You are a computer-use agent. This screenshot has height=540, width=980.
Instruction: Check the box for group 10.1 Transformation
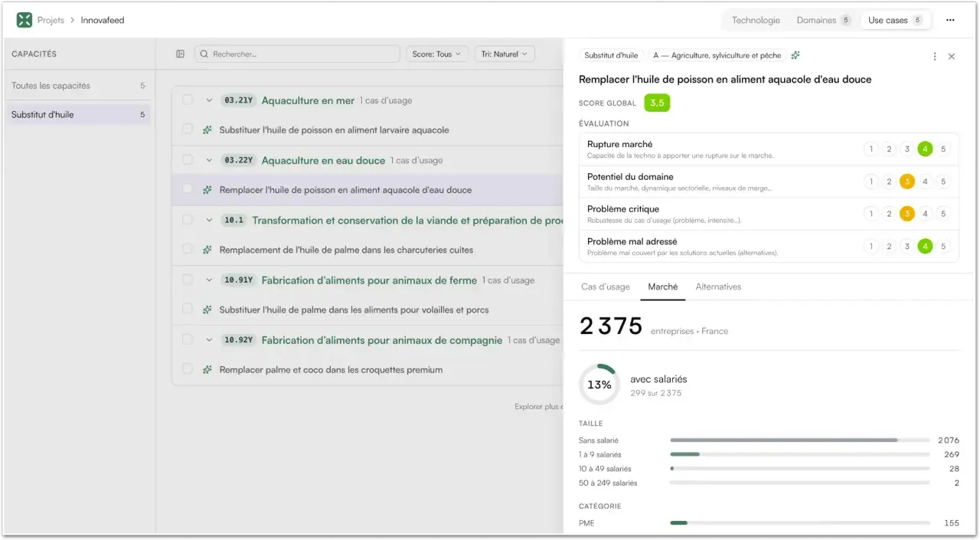click(188, 219)
